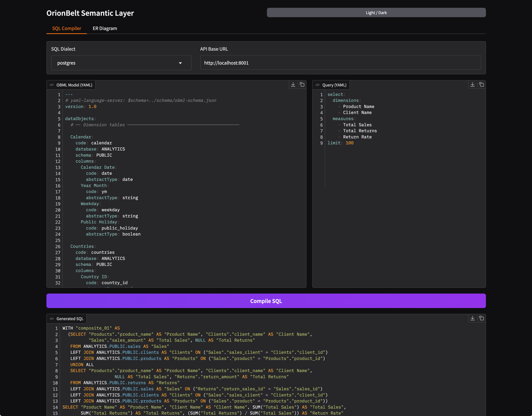Screen dimensions: 532x416
Task: Copy the Query YAML to clipboard
Action: point(482,85)
